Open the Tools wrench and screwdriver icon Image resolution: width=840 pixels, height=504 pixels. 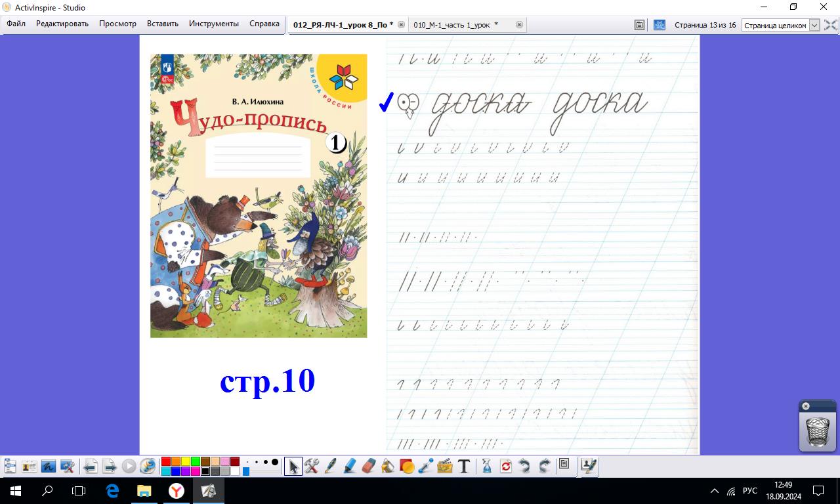(312, 467)
